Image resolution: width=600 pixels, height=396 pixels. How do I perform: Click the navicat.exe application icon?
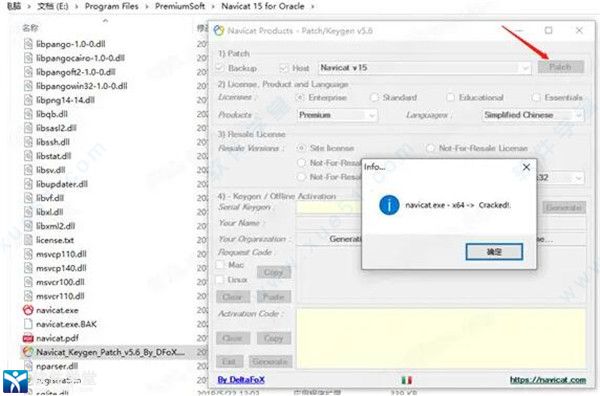28,310
